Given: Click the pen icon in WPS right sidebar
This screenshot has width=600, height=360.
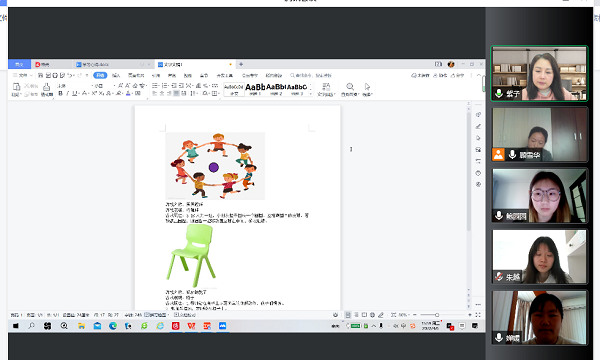Looking at the screenshot, I should pos(478,126).
